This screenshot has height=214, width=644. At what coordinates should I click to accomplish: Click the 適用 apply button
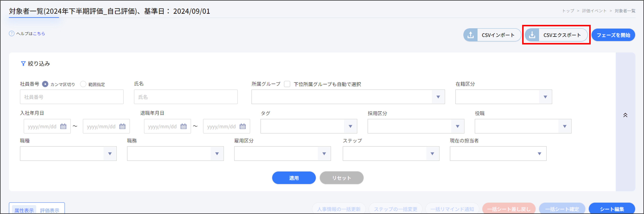pyautogui.click(x=294, y=178)
